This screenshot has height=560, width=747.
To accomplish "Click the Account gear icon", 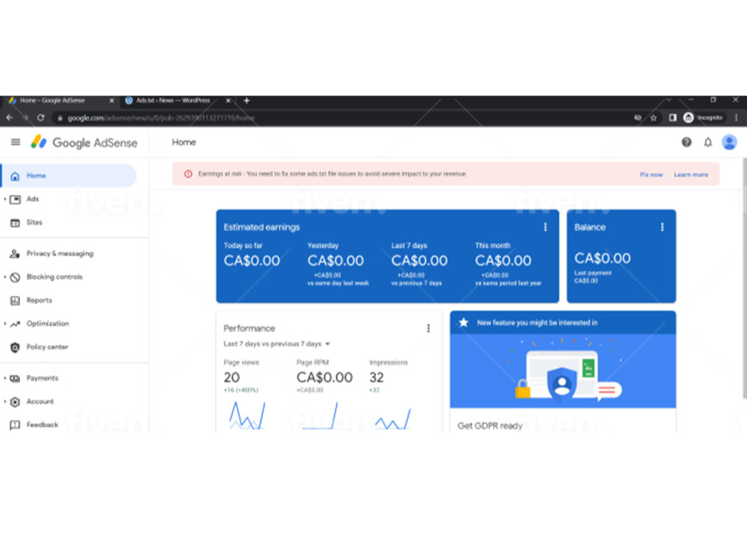I will click(x=15, y=402).
